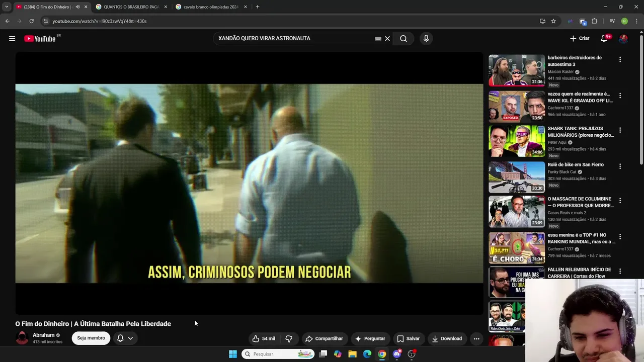This screenshot has height=362, width=644.
Task: Expand the subscription notification bell dropdown
Action: 125,338
